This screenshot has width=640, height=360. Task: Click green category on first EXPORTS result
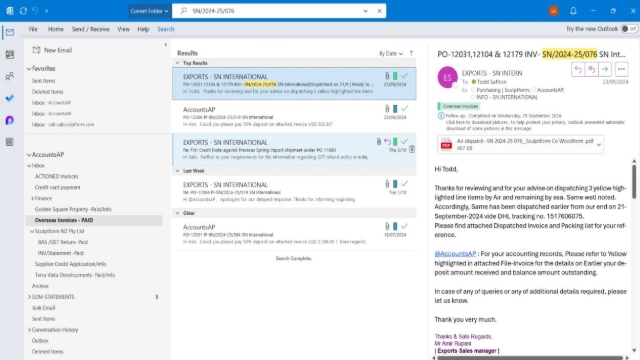click(395, 76)
